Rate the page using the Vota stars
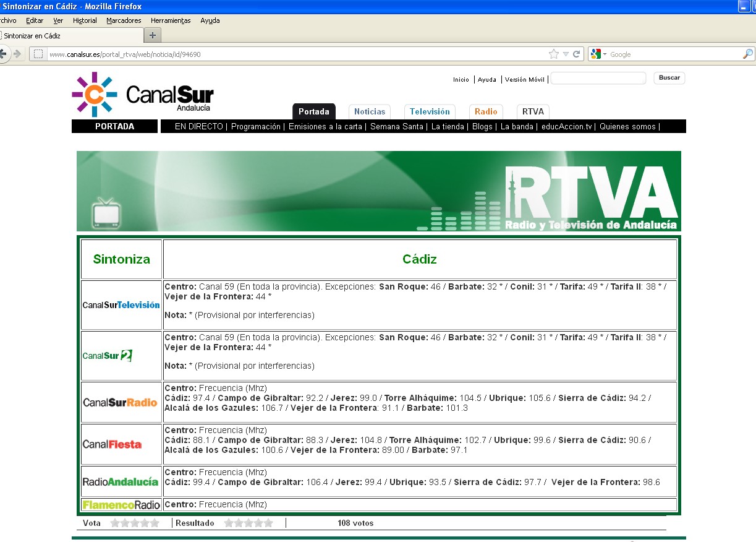Viewport: 756px width, 542px height. point(135,523)
